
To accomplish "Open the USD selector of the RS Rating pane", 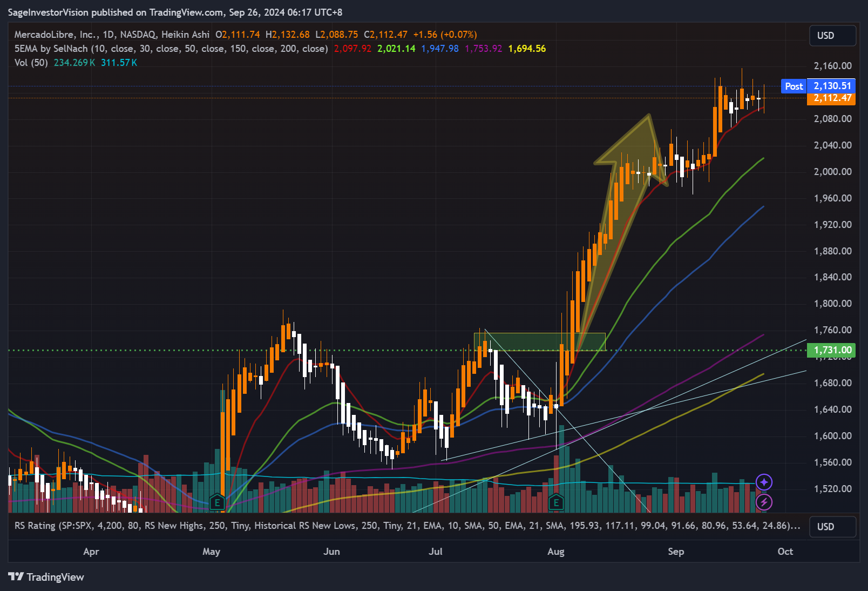I will pyautogui.click(x=832, y=527).
